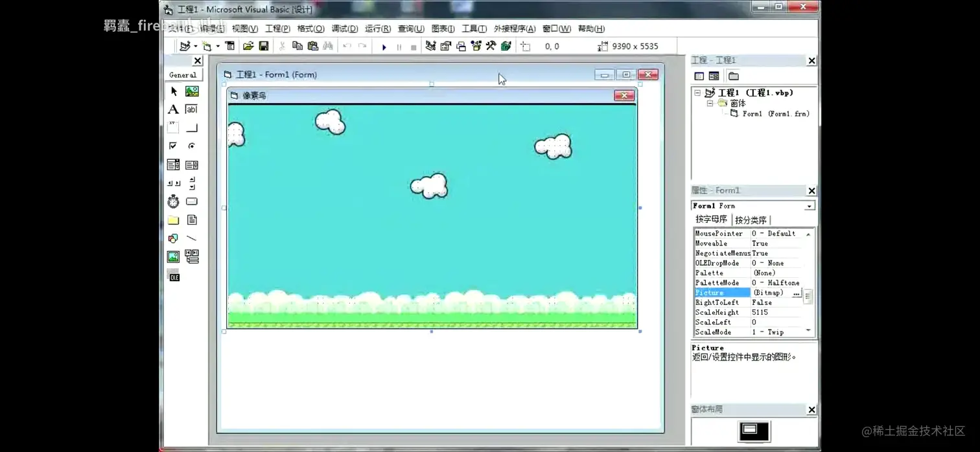Open the 文件(F) menu
Screen dimensions: 980x452
[180, 28]
